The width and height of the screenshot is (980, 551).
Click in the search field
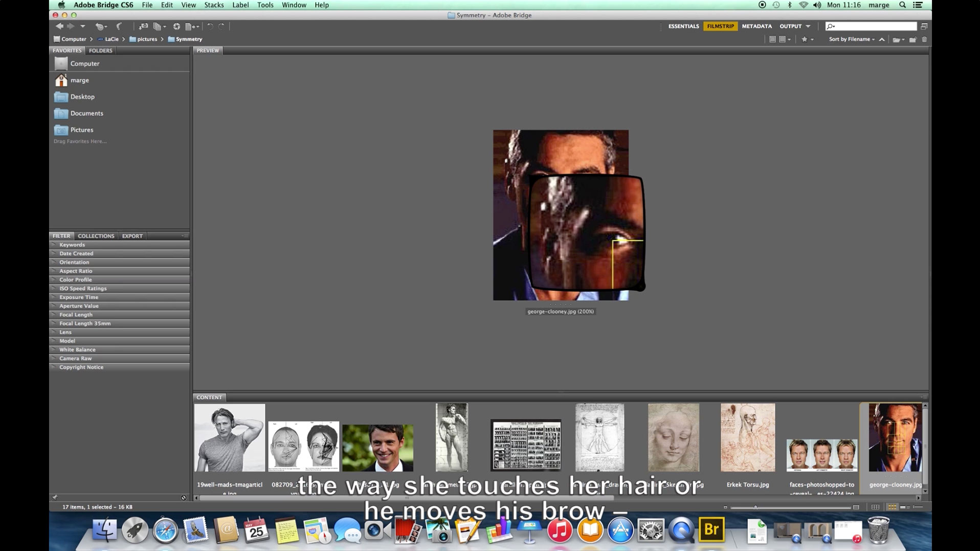(871, 26)
